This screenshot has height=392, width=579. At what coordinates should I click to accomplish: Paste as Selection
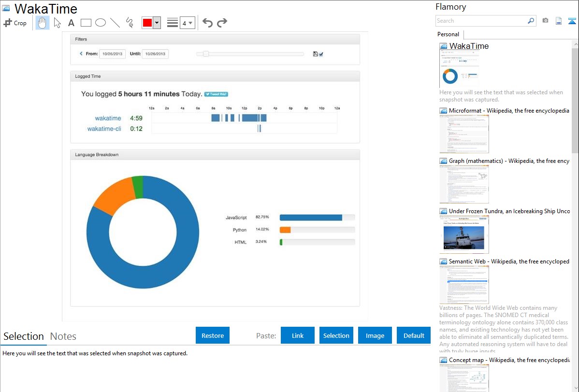[x=336, y=335]
